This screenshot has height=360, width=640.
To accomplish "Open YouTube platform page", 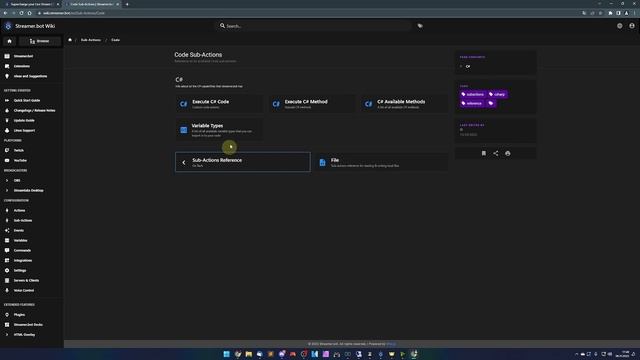I will tap(31, 160).
